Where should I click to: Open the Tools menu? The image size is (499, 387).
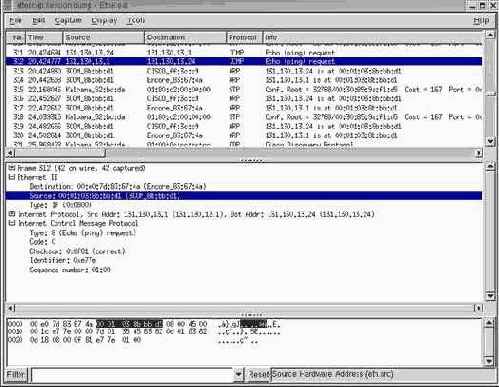click(136, 21)
